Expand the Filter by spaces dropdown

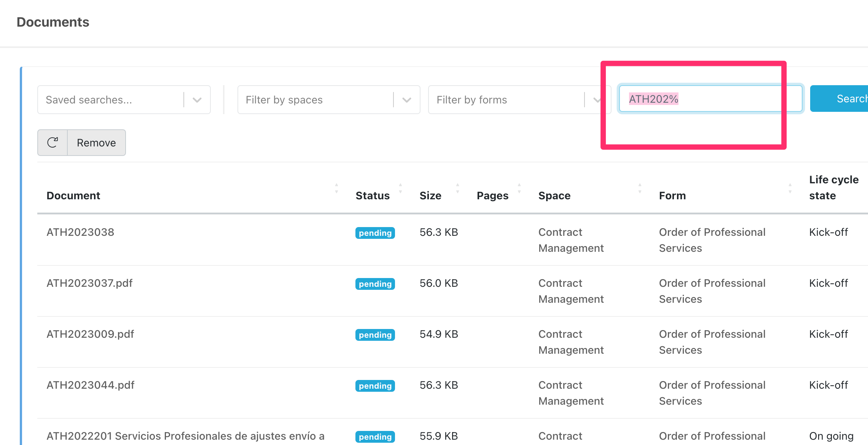click(x=406, y=100)
